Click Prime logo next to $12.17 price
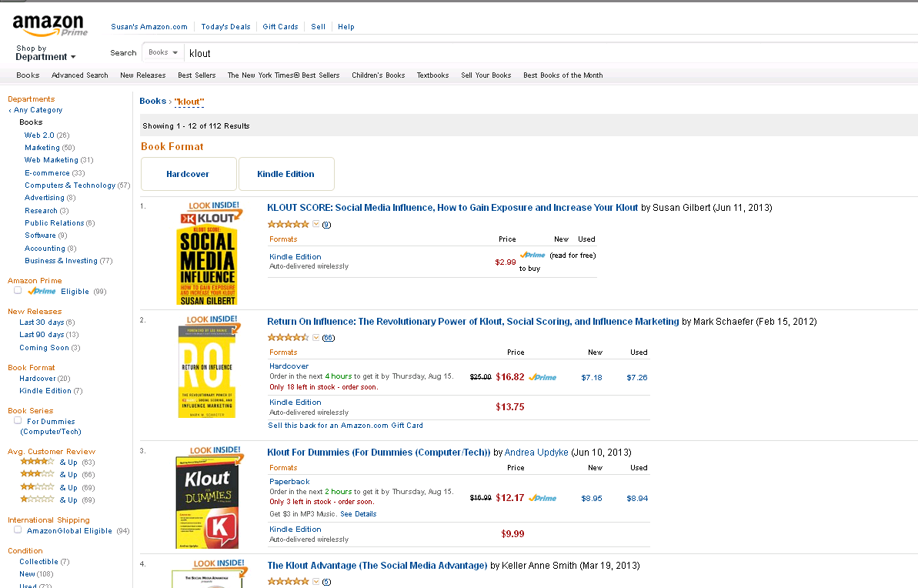 pyautogui.click(x=542, y=499)
